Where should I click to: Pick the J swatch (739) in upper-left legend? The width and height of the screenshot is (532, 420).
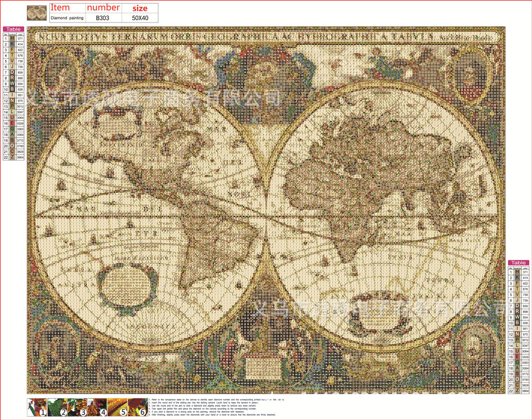[12, 67]
